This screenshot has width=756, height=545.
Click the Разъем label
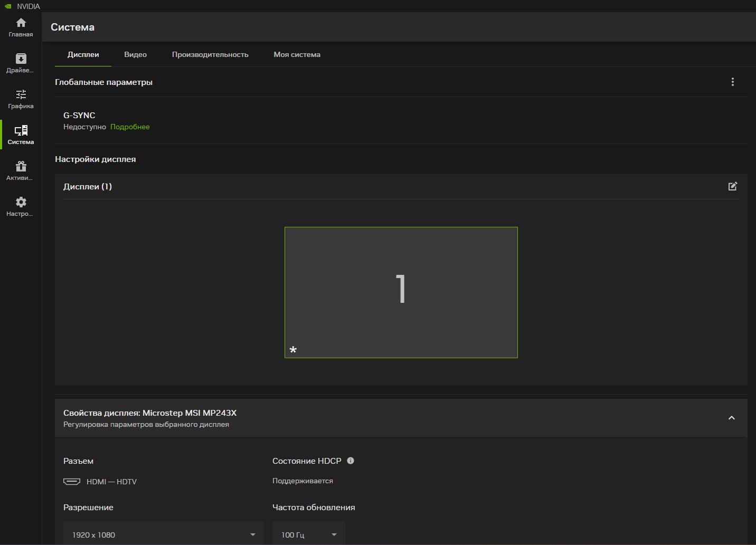(x=78, y=461)
